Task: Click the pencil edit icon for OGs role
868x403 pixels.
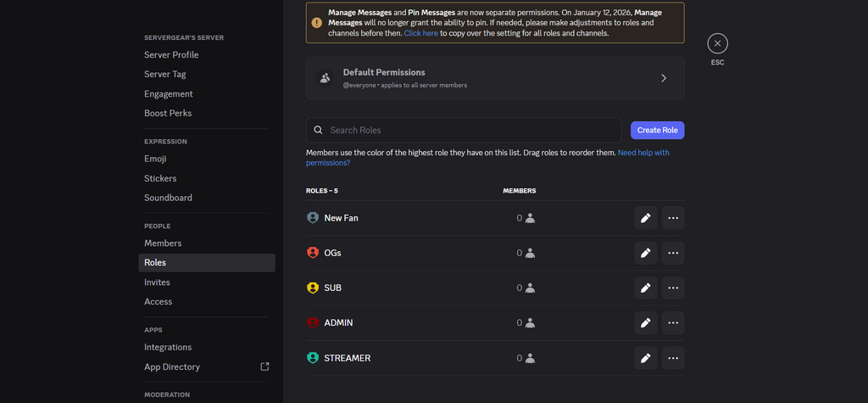Action: [x=645, y=253]
